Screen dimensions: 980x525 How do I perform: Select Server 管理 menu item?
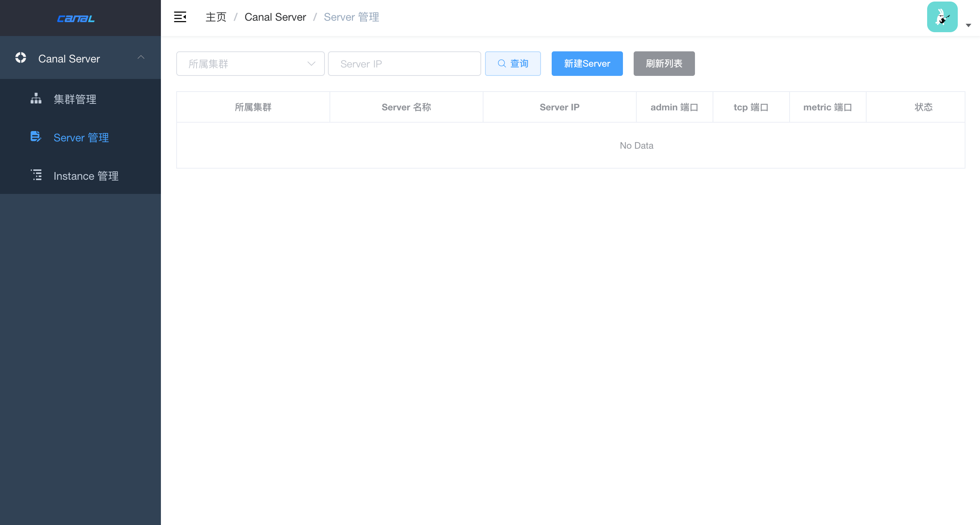tap(81, 138)
